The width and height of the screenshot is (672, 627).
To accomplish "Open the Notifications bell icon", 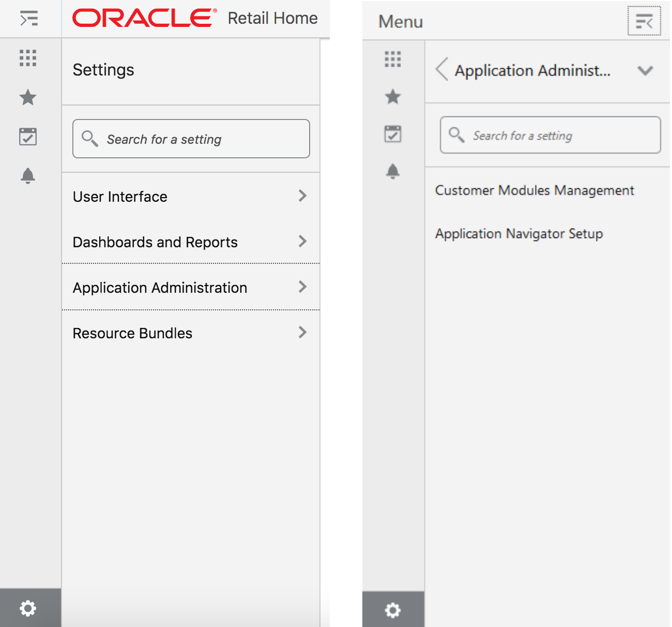I will (28, 176).
